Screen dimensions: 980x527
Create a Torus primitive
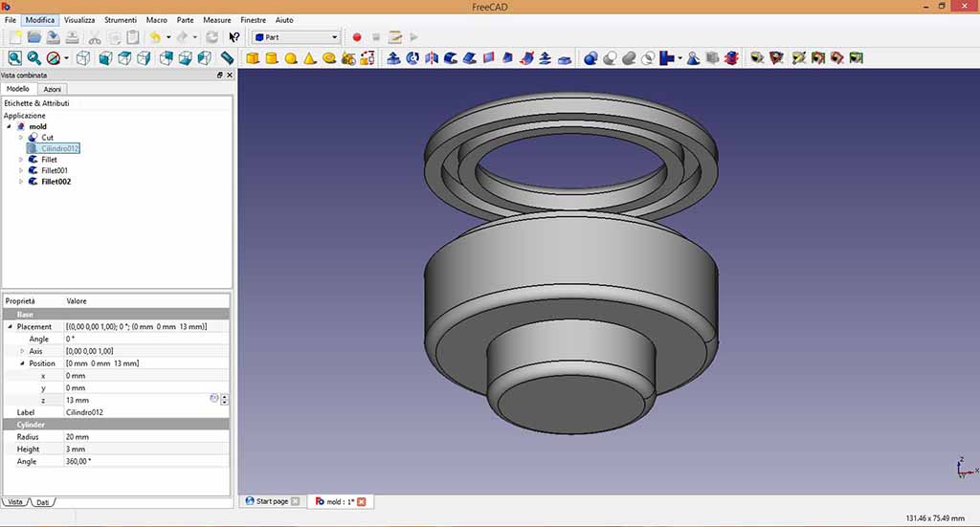pyautogui.click(x=329, y=58)
